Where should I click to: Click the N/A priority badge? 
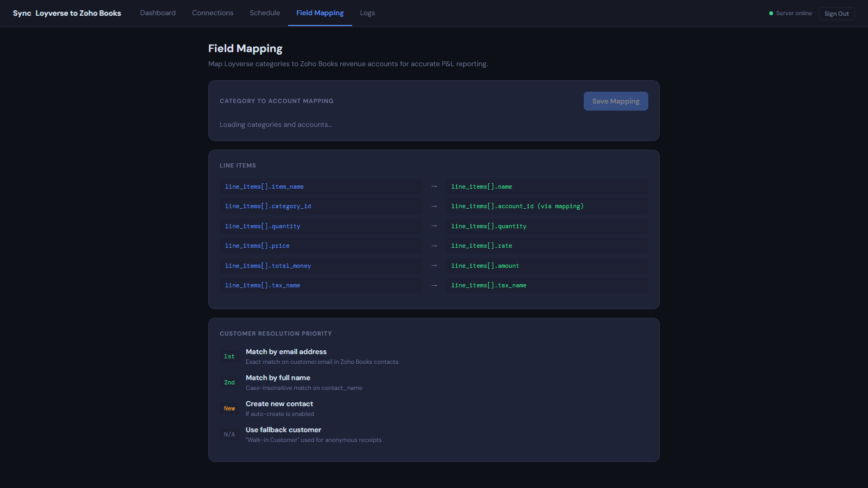229,434
